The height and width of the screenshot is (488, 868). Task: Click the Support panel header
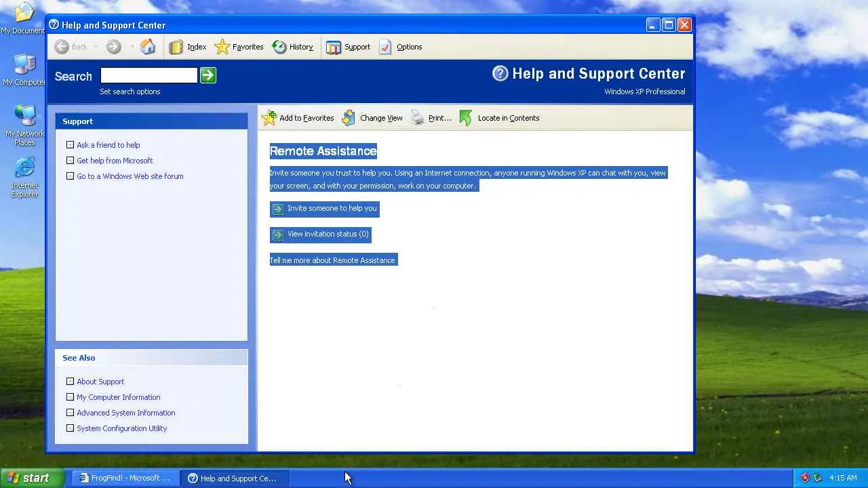click(x=151, y=121)
